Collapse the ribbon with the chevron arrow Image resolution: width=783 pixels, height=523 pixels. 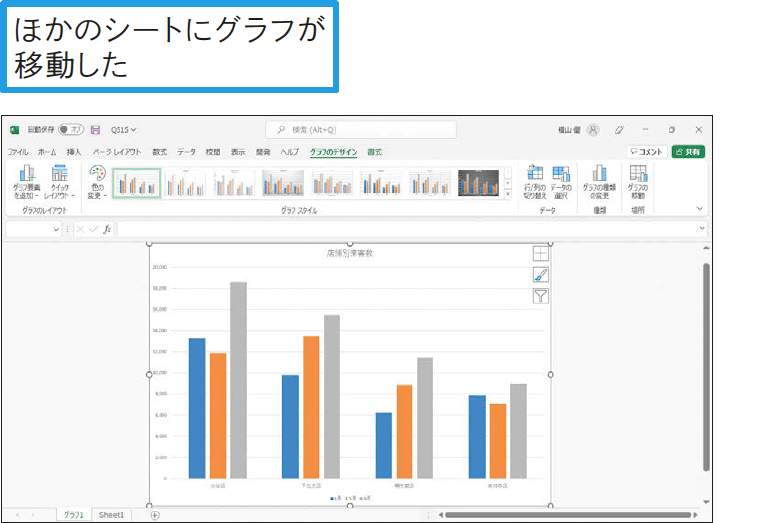[x=699, y=209]
